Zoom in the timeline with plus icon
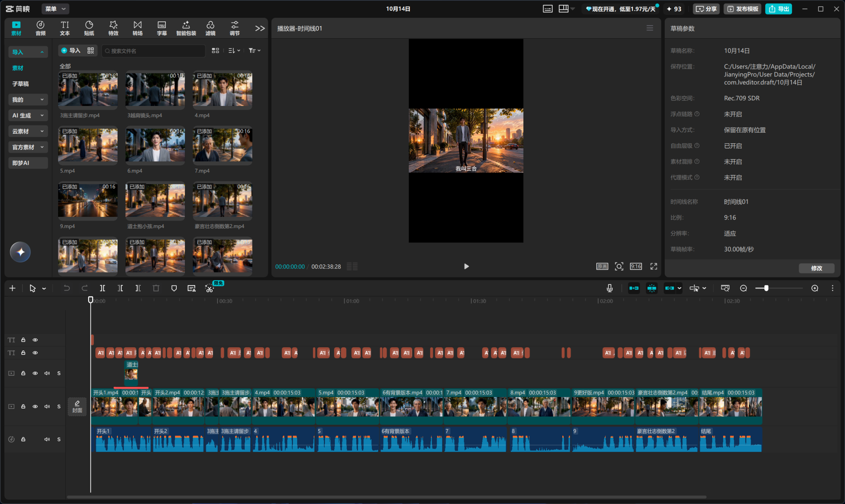Image resolution: width=845 pixels, height=504 pixels. pyautogui.click(x=815, y=288)
